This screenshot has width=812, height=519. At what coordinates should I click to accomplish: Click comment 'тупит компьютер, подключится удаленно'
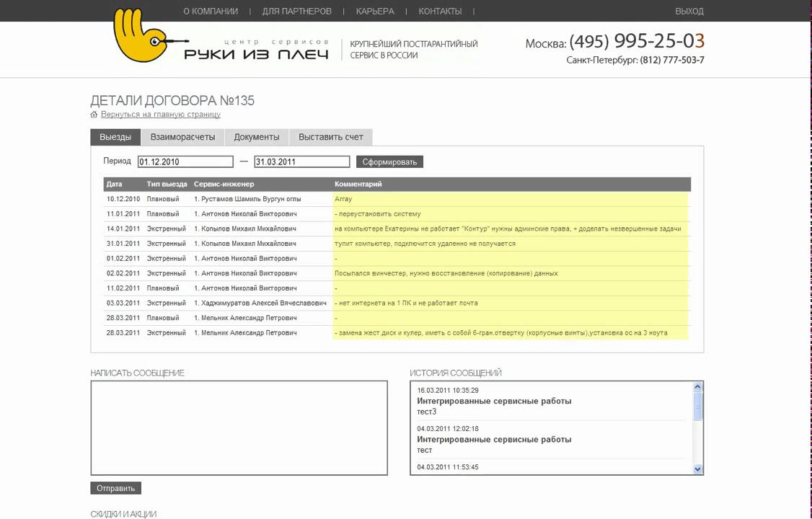pyautogui.click(x=425, y=244)
